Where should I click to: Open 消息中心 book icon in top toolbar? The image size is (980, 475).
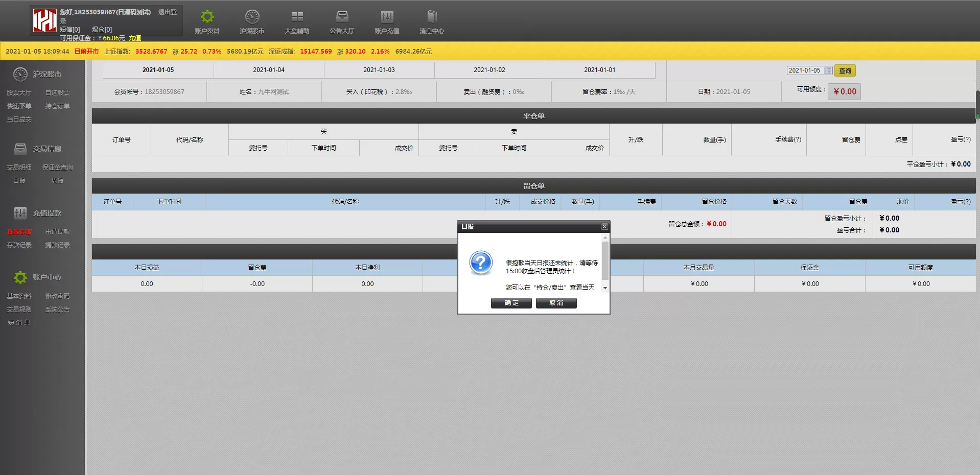pyautogui.click(x=432, y=17)
